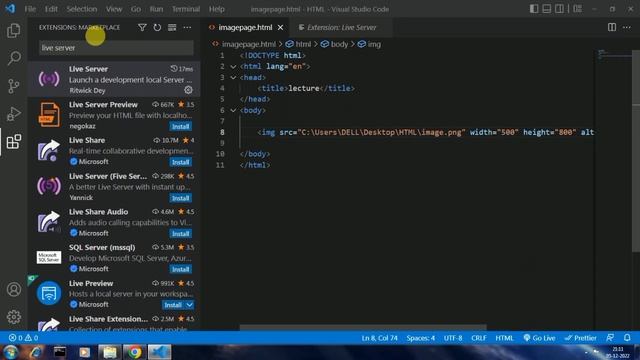Install Live Share Audio extension

180,233
